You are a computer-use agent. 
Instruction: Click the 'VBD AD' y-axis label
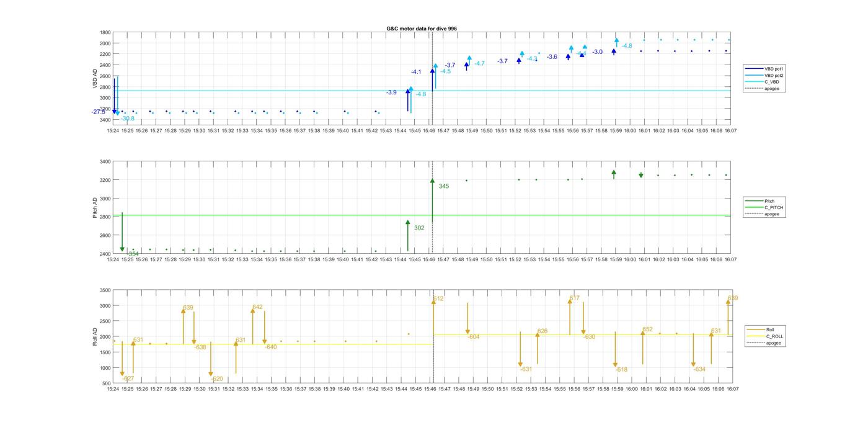(x=95, y=78)
